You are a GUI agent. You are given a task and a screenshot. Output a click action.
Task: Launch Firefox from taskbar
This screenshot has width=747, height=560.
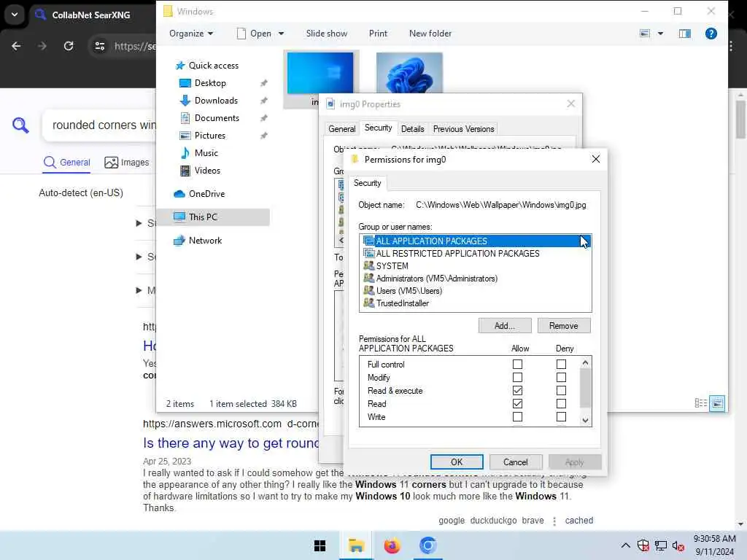coord(392,545)
